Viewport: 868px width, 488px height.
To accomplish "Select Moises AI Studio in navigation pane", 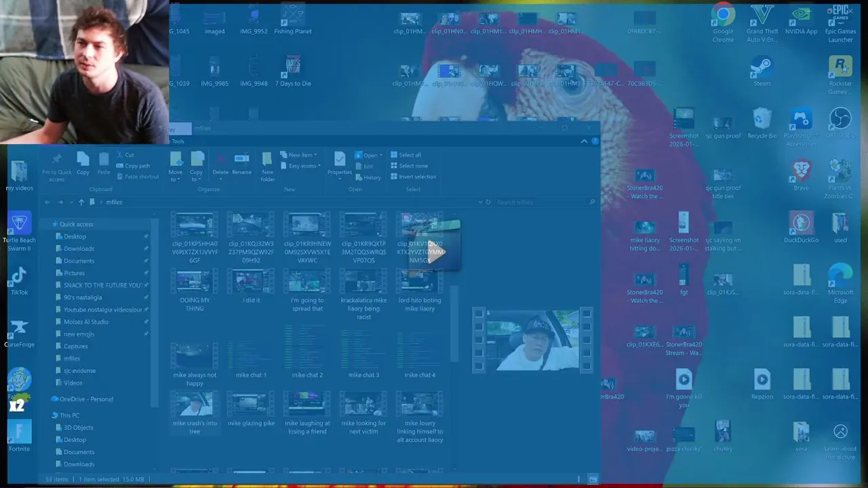I will tap(86, 322).
